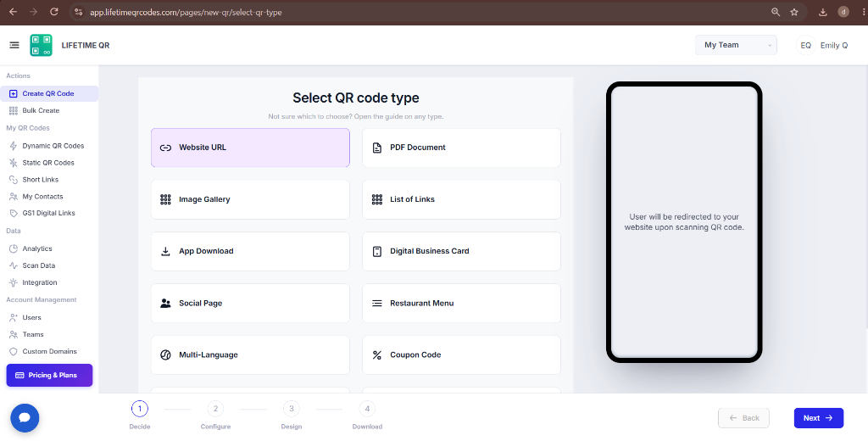Choose the List of Links label

click(413, 199)
